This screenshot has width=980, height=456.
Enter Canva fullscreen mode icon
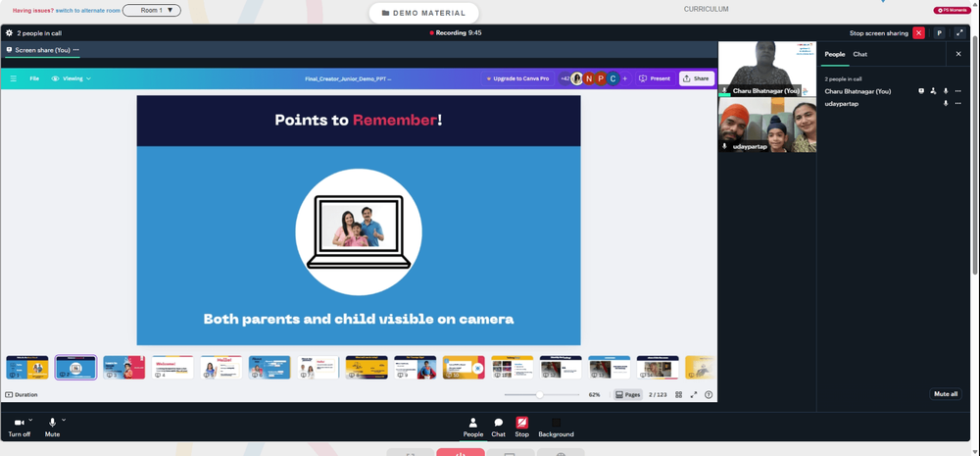[x=694, y=394]
